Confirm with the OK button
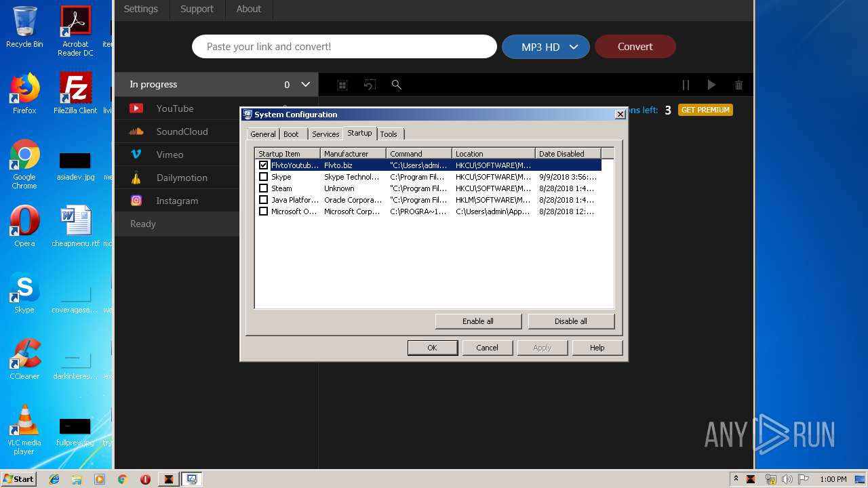The image size is (868, 488). click(x=432, y=348)
